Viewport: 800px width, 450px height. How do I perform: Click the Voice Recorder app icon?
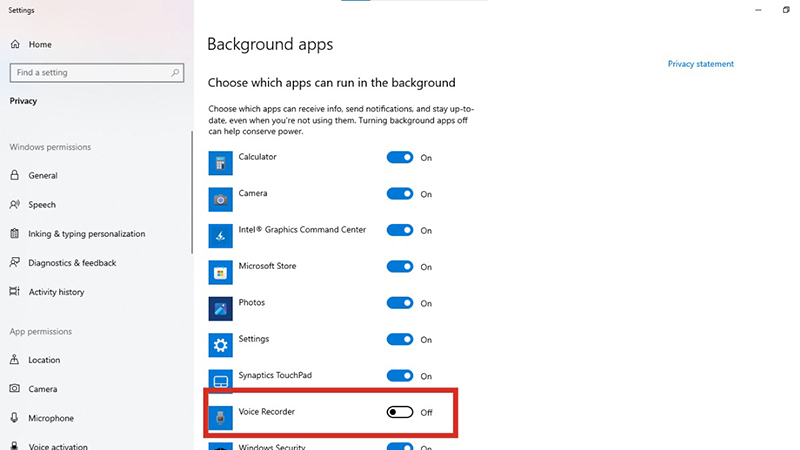tap(220, 417)
